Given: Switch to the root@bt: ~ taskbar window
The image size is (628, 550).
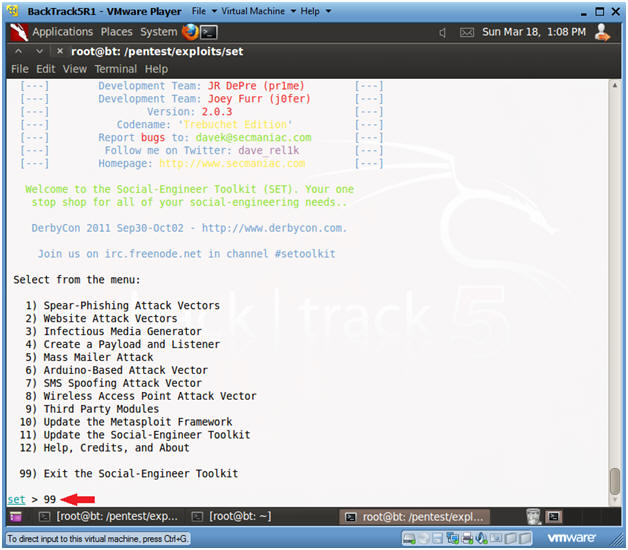Looking at the screenshot, I should (x=231, y=517).
